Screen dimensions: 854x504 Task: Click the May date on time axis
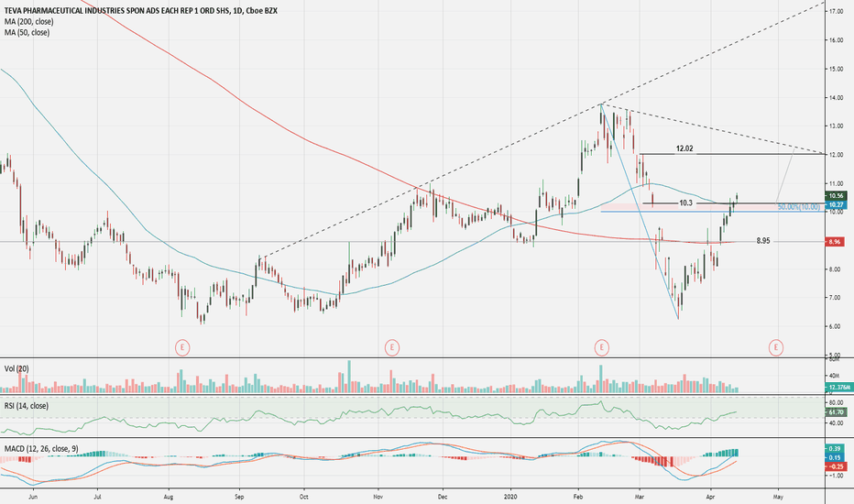[778, 497]
